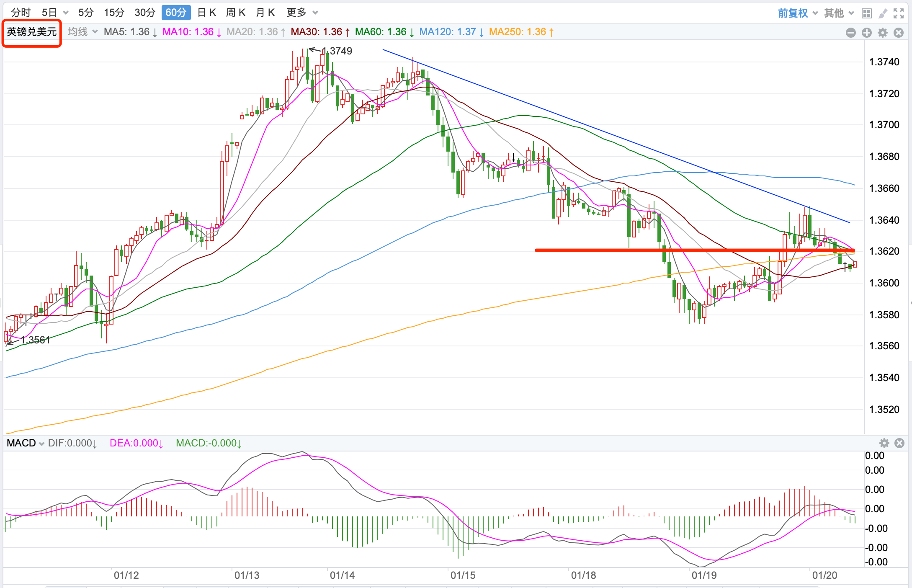
Task: Switch to the 5分 timeframe
Action: tap(86, 13)
